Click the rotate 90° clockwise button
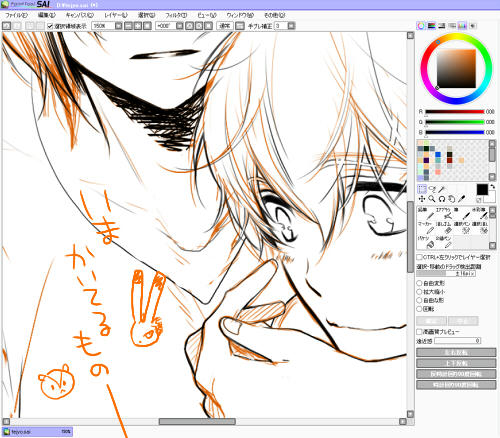This screenshot has height=438, width=500. point(456,385)
